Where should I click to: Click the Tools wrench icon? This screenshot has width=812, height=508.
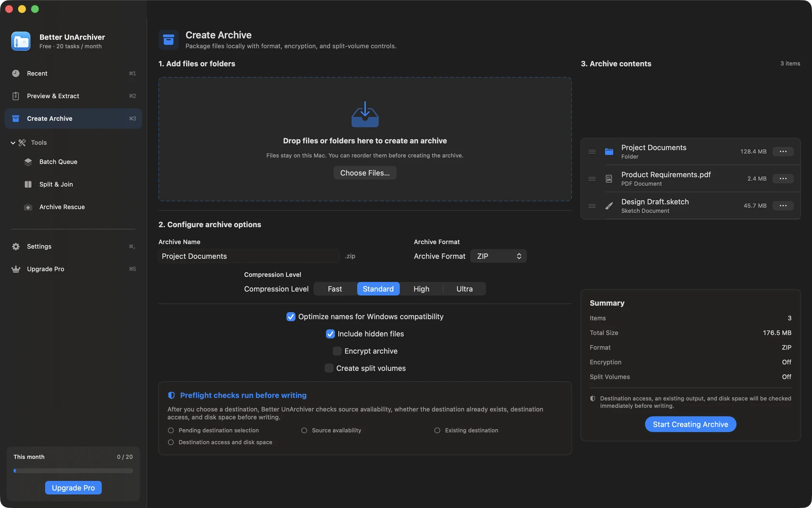(x=22, y=143)
